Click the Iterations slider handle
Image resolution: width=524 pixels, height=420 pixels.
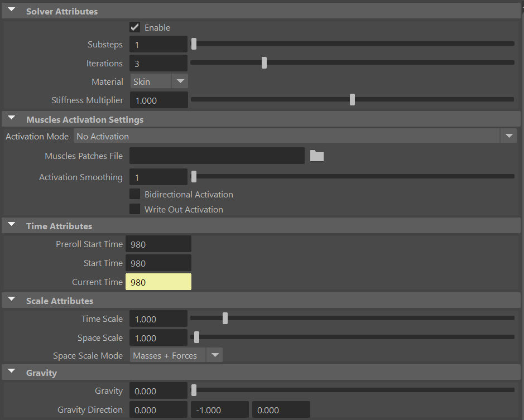click(263, 62)
